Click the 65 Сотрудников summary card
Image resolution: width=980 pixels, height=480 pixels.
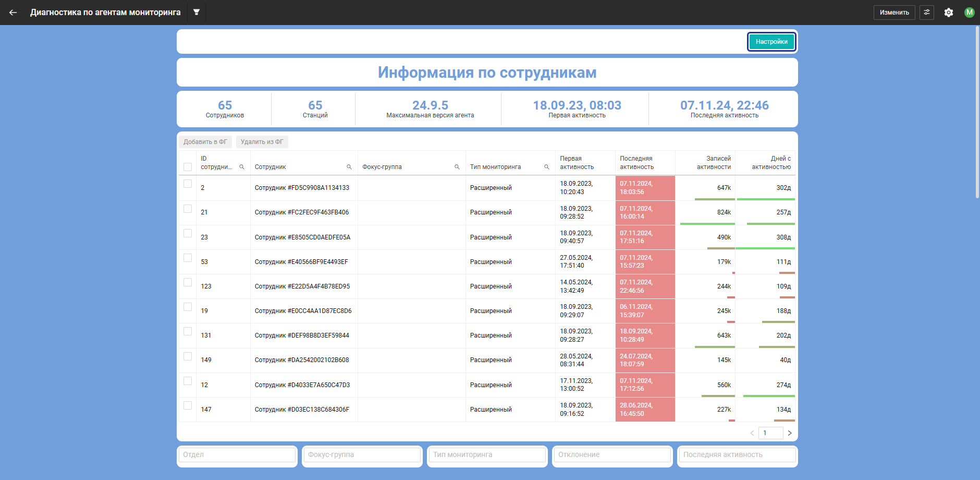225,109
